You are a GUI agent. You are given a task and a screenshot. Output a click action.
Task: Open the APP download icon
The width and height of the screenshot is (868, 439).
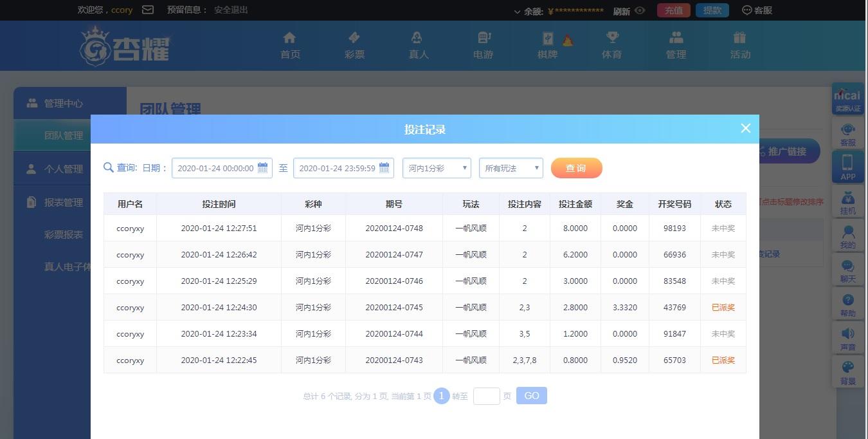[847, 166]
